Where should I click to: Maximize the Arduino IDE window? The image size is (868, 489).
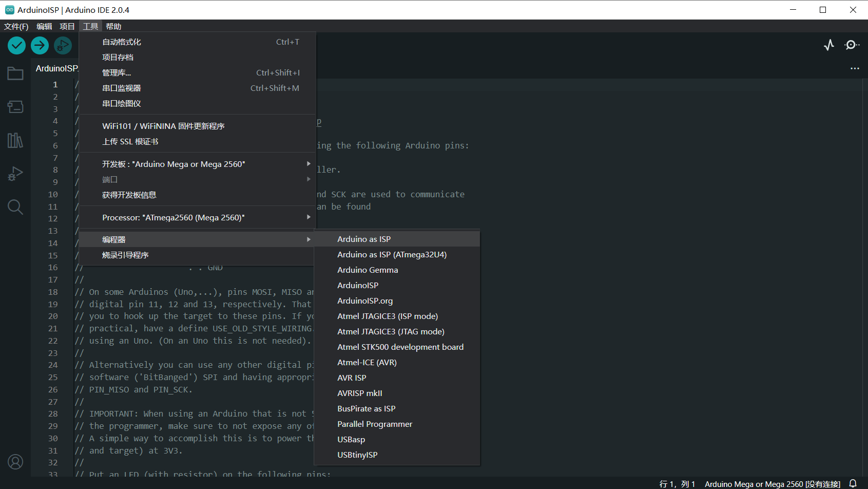click(823, 10)
